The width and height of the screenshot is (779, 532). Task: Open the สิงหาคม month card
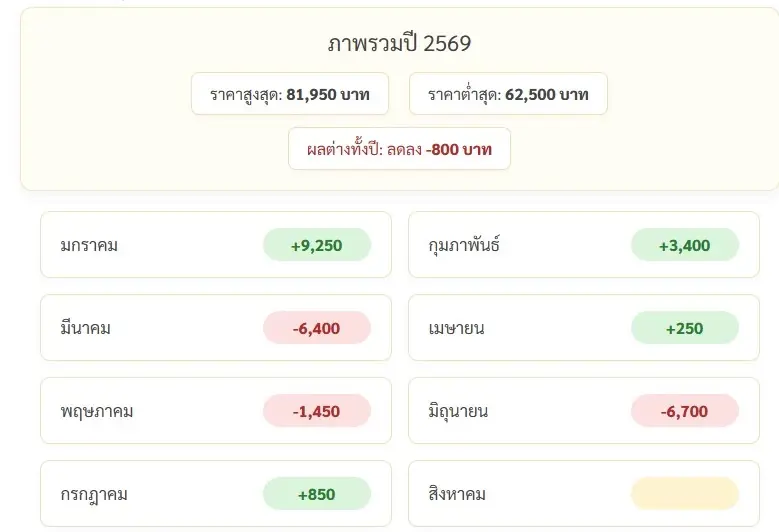coord(584,493)
